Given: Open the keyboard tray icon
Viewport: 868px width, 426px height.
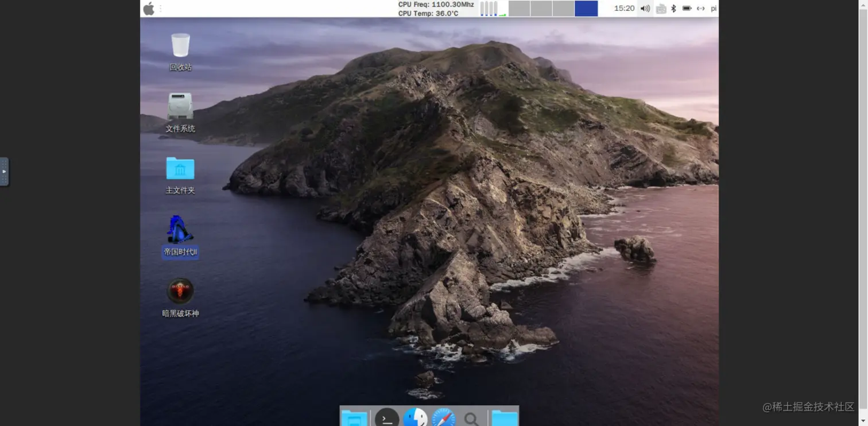Looking at the screenshot, I should pos(661,9).
